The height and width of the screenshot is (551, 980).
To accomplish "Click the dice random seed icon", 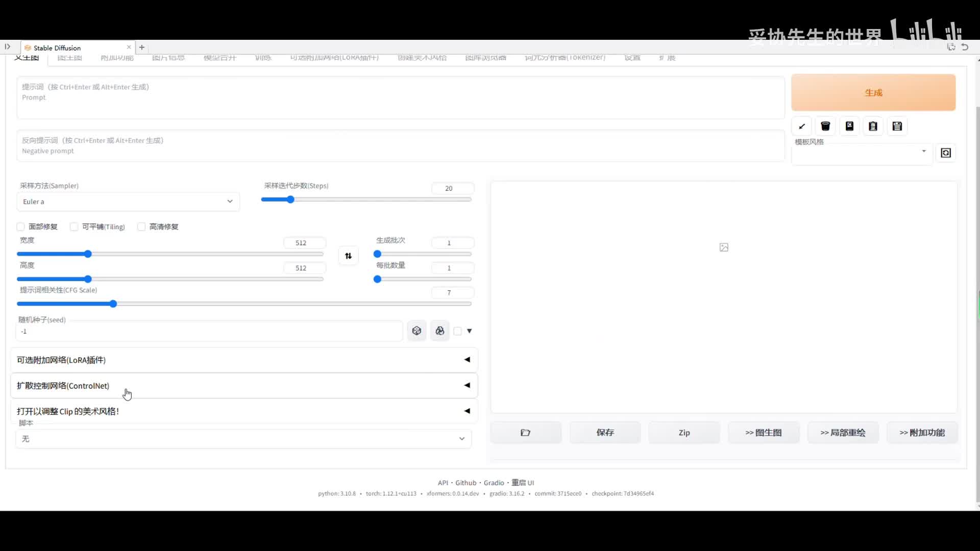I will click(x=416, y=331).
